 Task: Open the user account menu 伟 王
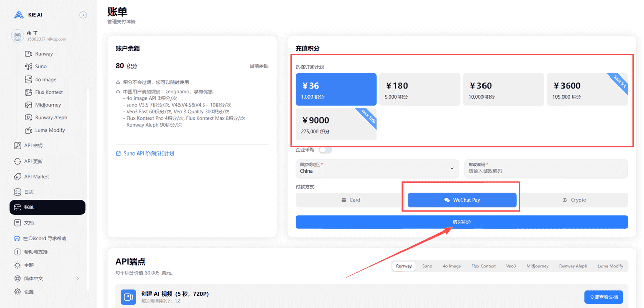(40, 36)
